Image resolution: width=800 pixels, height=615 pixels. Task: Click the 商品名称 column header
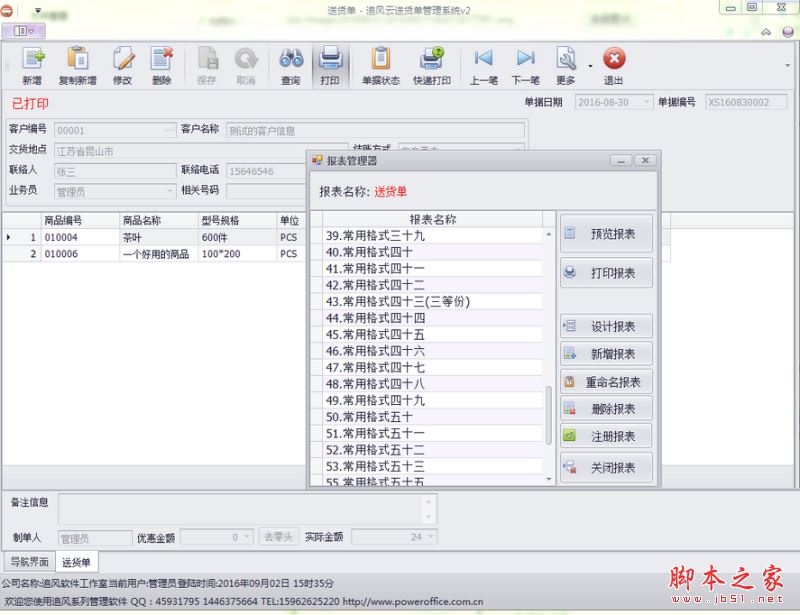point(158,220)
